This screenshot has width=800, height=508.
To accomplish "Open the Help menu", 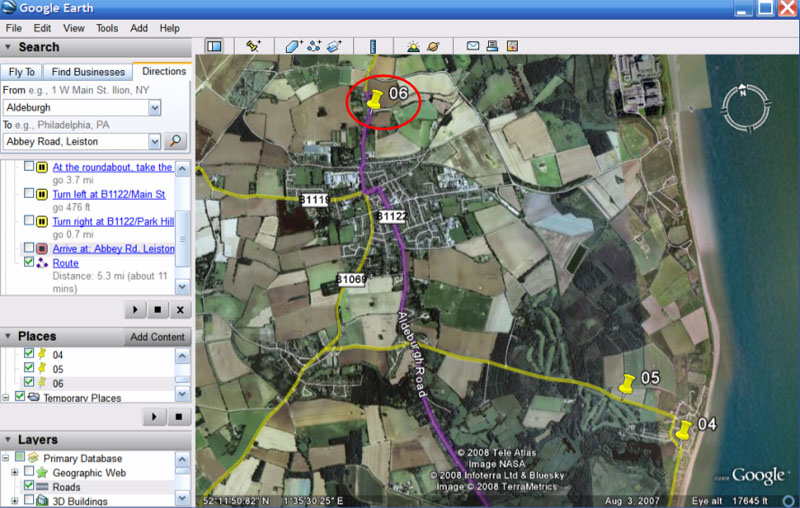I will [169, 28].
